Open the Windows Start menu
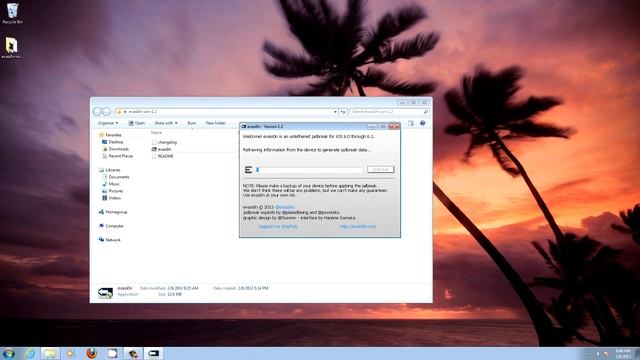Screen dimensions: 640x360 point(9,353)
